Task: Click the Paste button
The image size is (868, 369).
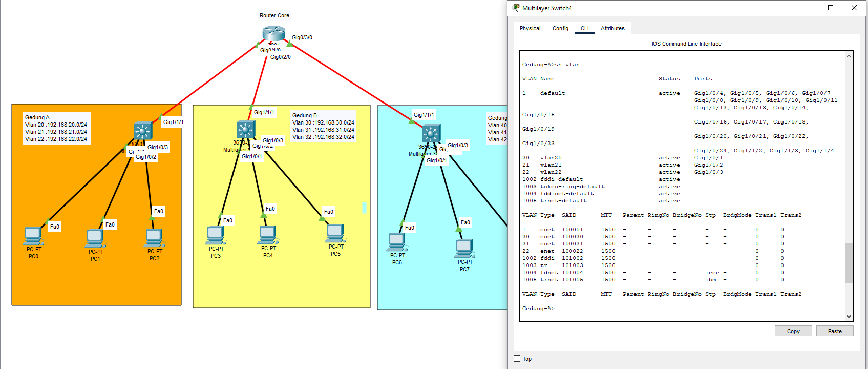Action: (x=835, y=331)
